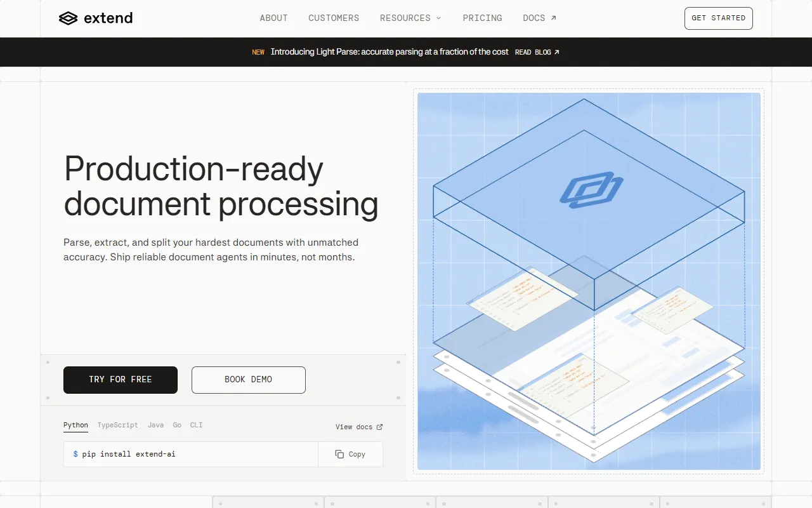Switch to the TypeScript tab
This screenshot has width=812, height=508.
117,425
